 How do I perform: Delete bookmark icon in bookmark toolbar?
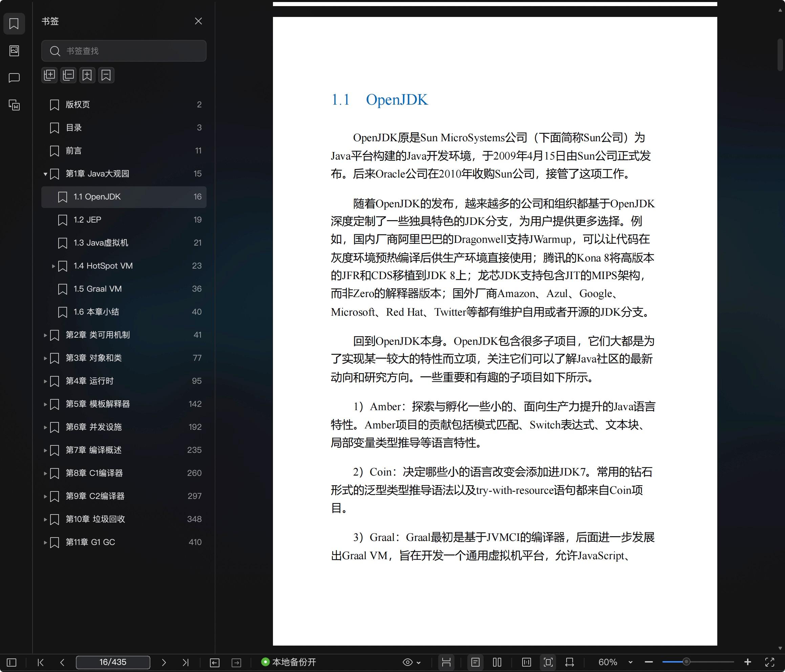click(106, 75)
